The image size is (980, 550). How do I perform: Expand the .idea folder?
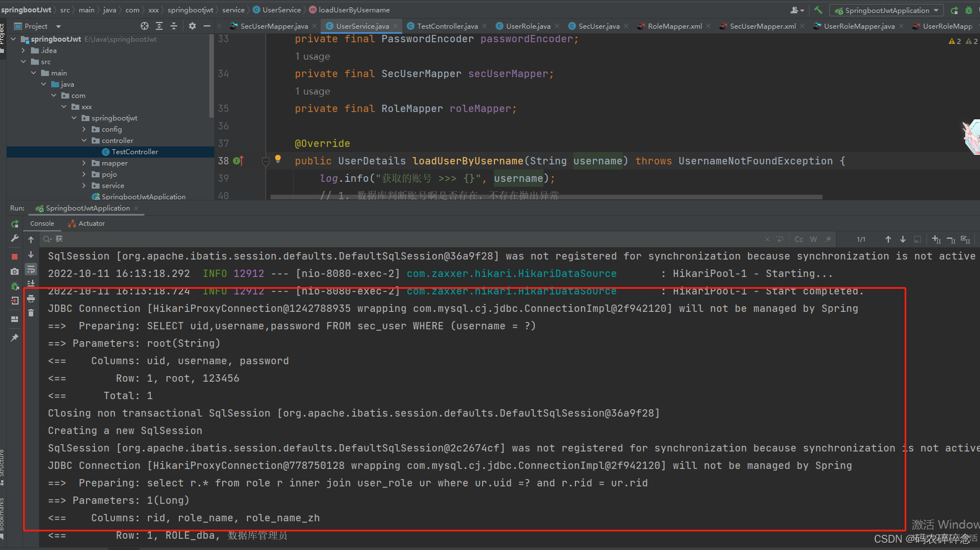(x=24, y=51)
